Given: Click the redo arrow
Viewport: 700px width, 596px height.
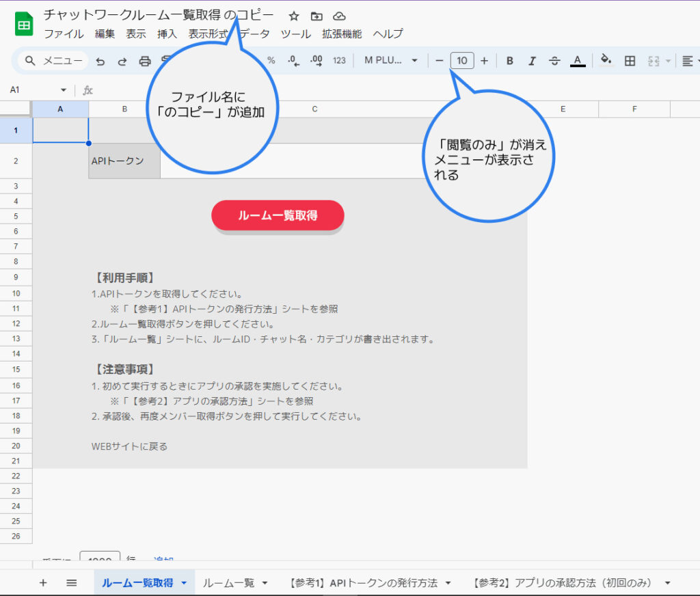Looking at the screenshot, I should coord(122,61).
